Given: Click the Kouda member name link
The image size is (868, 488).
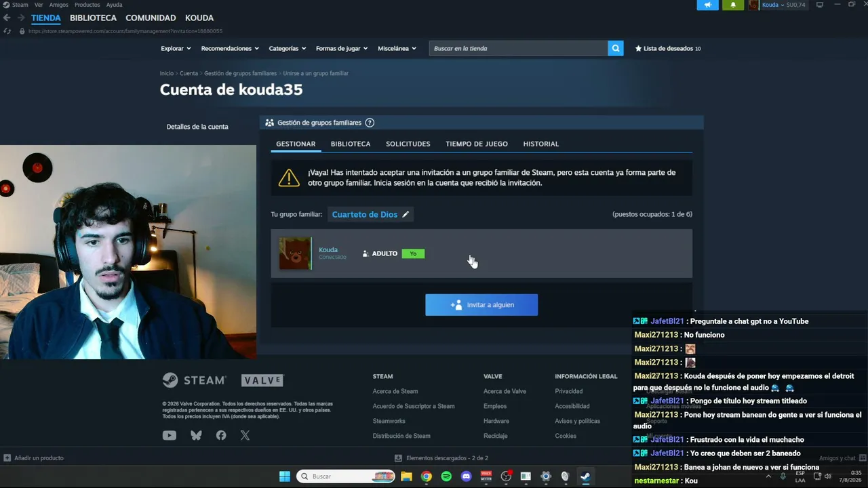Looking at the screenshot, I should coord(328,249).
